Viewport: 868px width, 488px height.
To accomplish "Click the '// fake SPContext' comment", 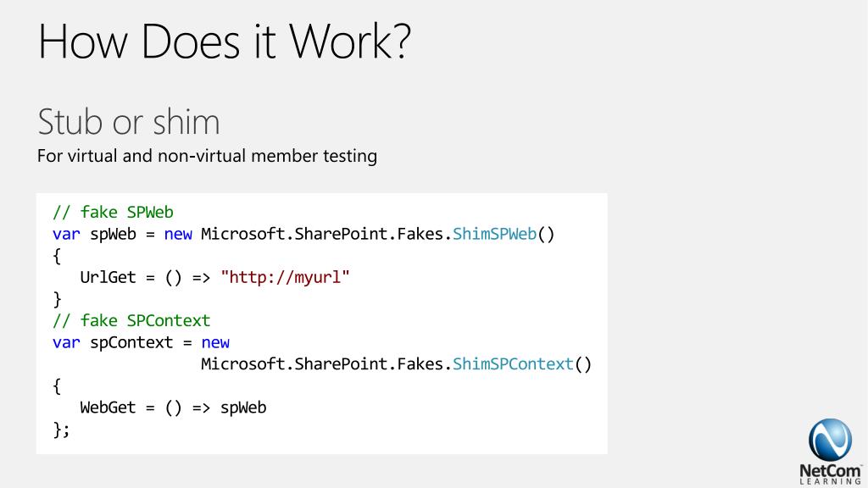I will pyautogui.click(x=131, y=320).
